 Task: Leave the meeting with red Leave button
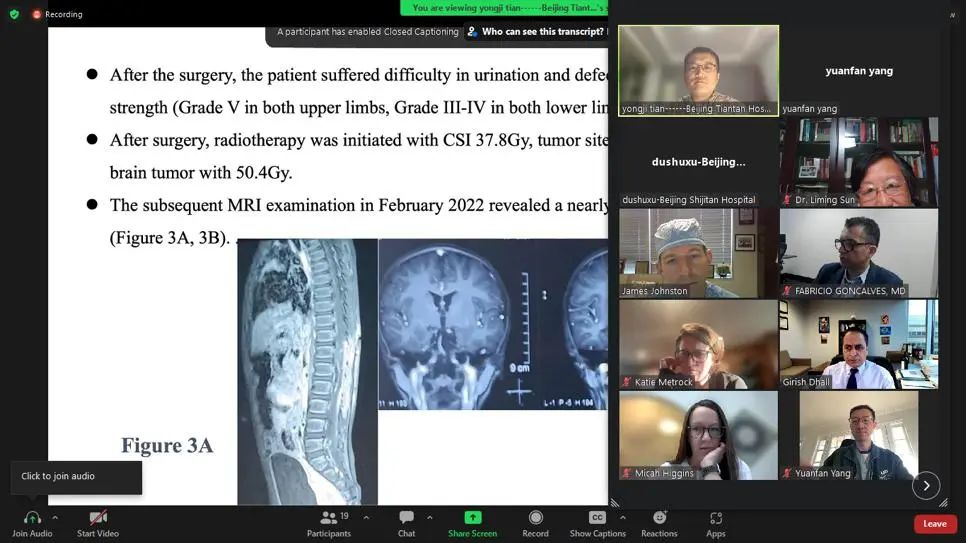[x=934, y=524]
